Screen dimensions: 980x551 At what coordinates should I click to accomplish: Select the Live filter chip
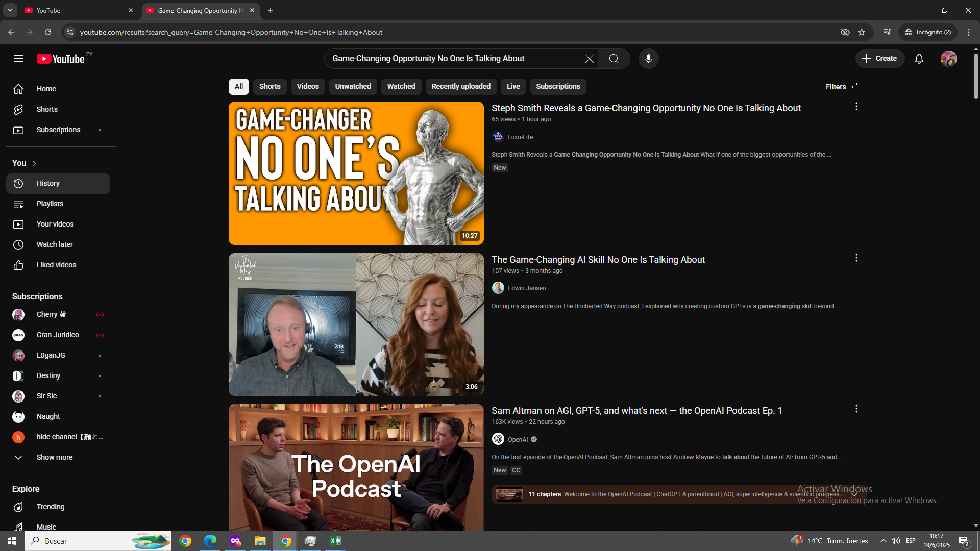[x=513, y=87]
